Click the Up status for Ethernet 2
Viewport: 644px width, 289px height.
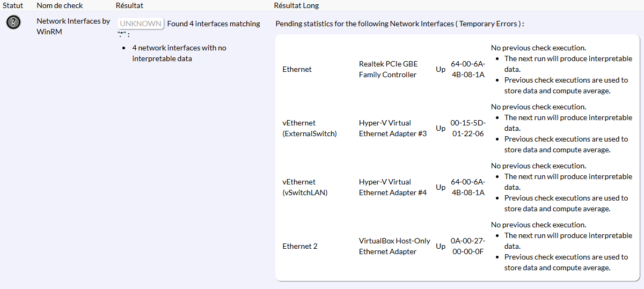(x=441, y=246)
